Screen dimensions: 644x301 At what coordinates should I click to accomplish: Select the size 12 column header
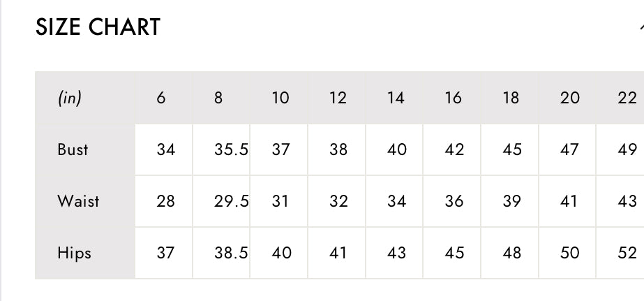coord(338,98)
